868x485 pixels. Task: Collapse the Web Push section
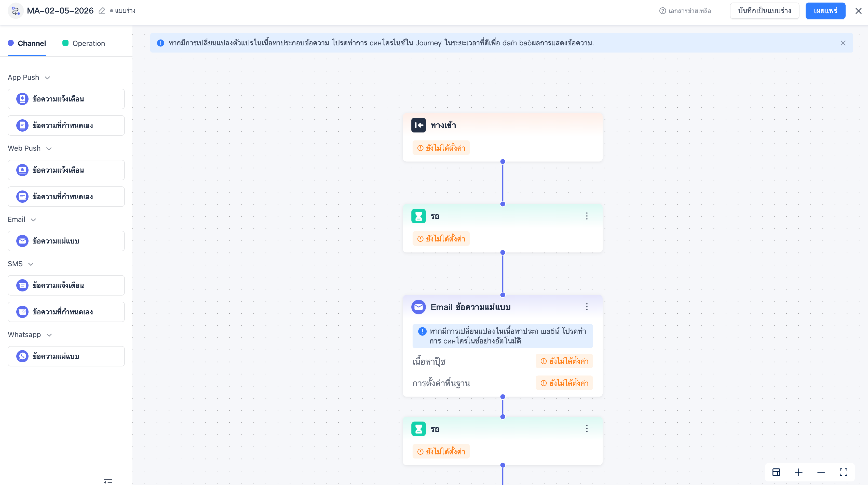[x=49, y=148]
